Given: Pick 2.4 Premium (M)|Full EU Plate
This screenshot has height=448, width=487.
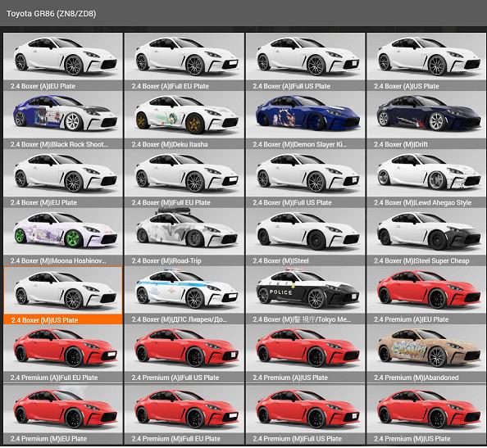Looking at the screenshot, I should pos(184,414).
